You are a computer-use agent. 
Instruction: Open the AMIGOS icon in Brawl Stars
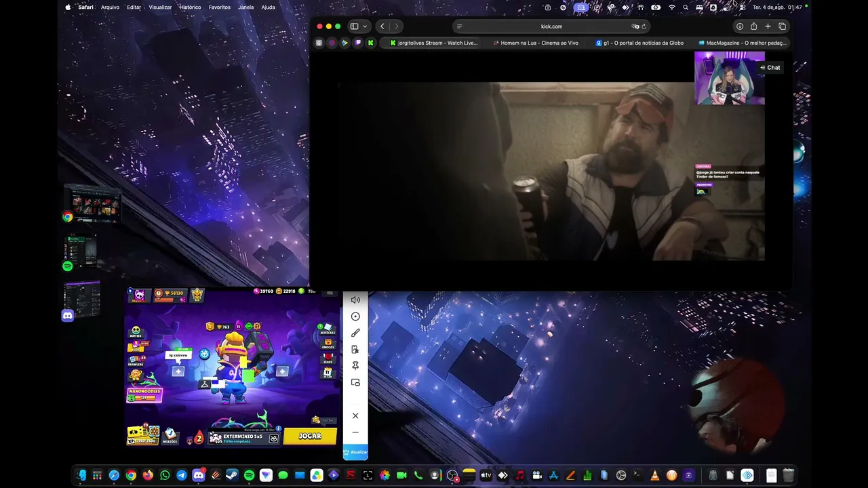pos(328,343)
